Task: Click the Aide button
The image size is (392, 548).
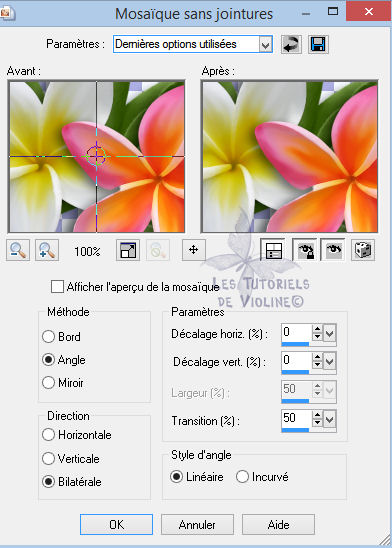Action: point(278,524)
